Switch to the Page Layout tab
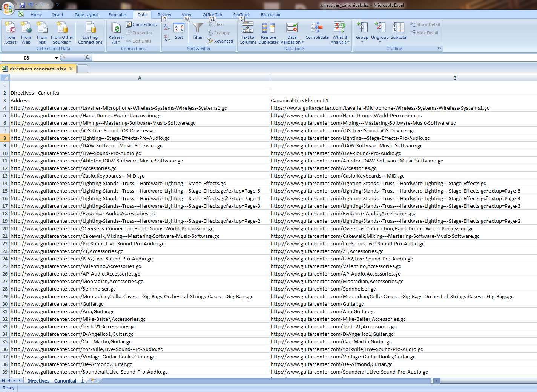The image size is (537, 392). click(x=86, y=15)
